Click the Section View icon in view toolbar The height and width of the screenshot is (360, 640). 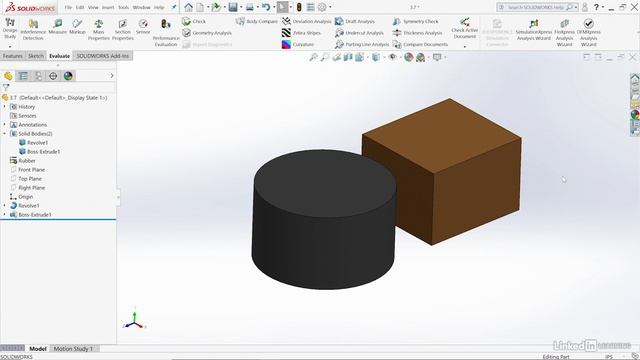pos(348,57)
